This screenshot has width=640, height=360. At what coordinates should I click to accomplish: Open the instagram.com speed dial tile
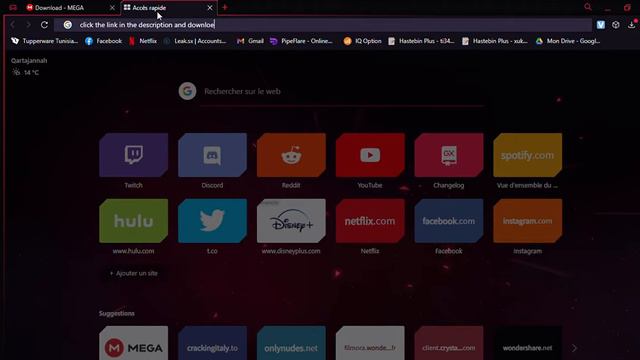tap(527, 221)
